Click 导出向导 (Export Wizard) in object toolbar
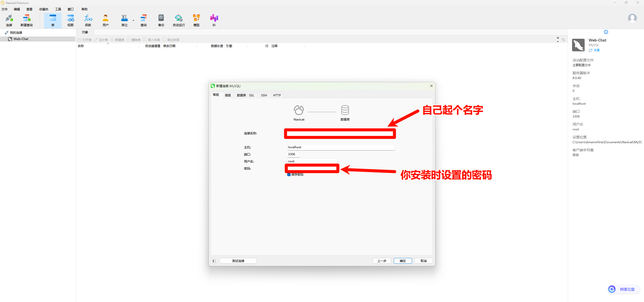 171,40
